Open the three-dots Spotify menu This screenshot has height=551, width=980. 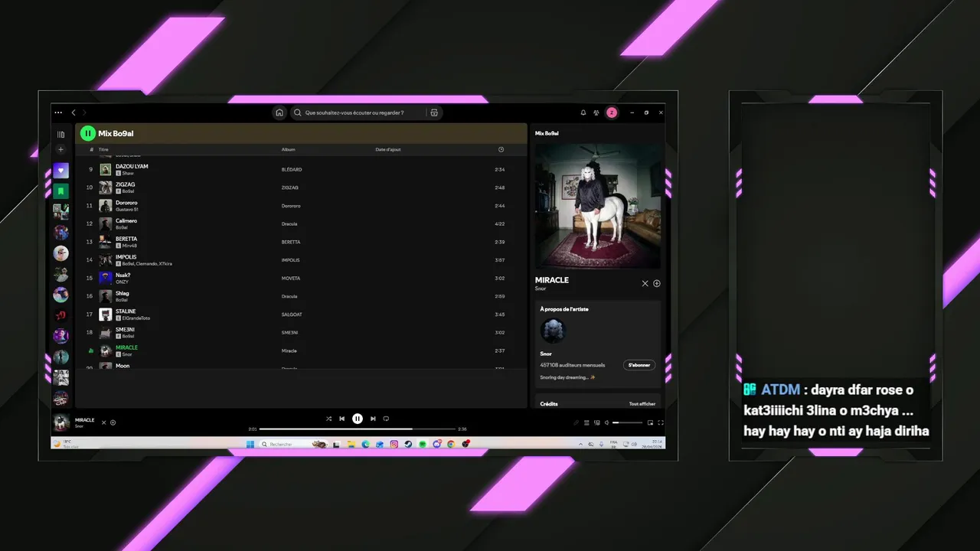click(x=58, y=112)
